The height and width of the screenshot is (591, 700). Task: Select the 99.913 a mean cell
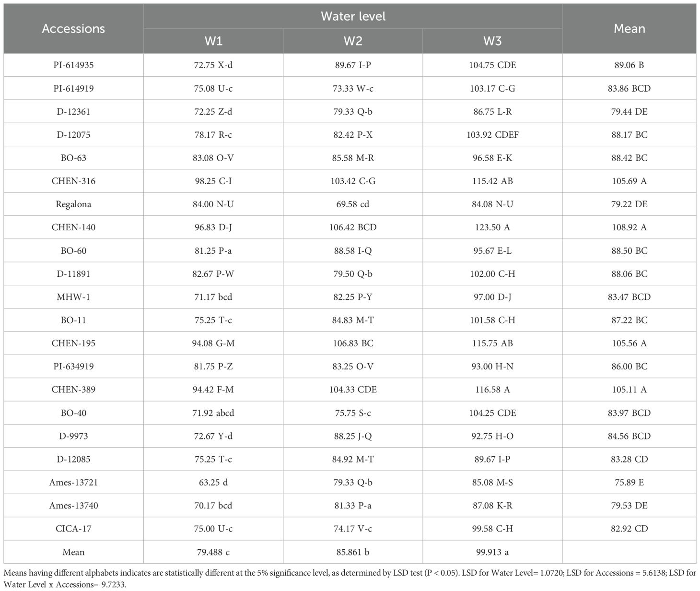click(x=492, y=552)
